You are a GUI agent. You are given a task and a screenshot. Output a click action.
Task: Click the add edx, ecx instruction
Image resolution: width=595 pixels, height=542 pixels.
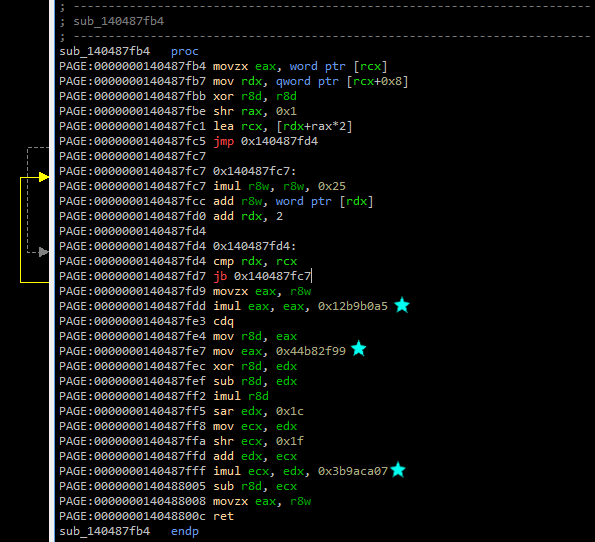click(x=255, y=456)
